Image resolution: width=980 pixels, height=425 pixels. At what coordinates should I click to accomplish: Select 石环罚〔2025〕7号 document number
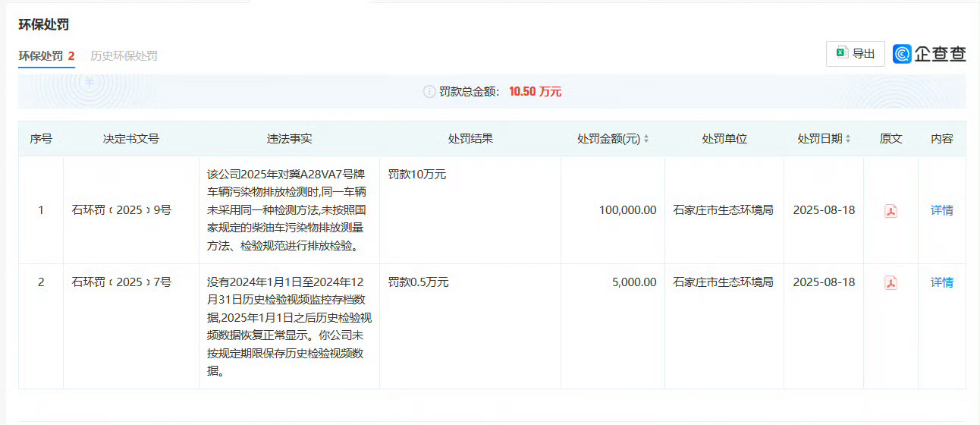(x=121, y=282)
